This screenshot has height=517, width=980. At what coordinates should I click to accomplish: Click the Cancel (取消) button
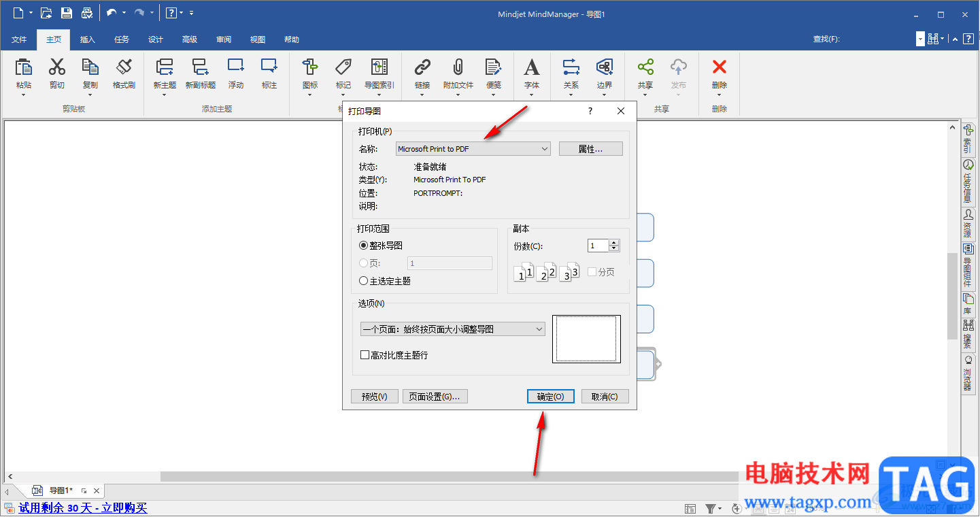(605, 397)
